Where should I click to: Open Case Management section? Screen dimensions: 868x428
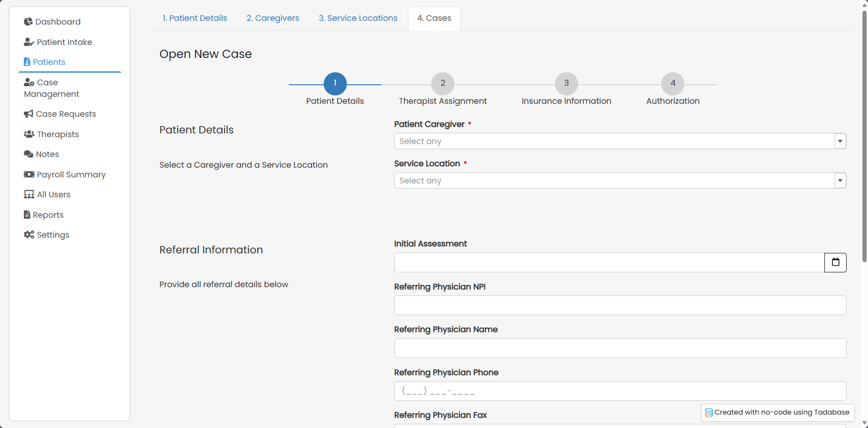coord(51,88)
